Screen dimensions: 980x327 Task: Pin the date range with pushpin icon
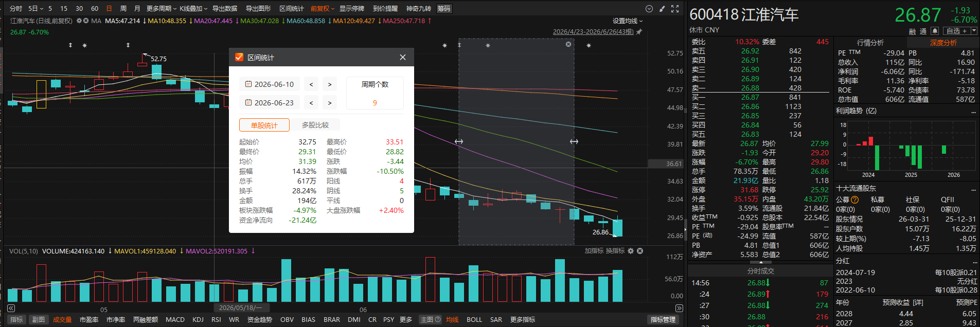pyautogui.click(x=639, y=32)
